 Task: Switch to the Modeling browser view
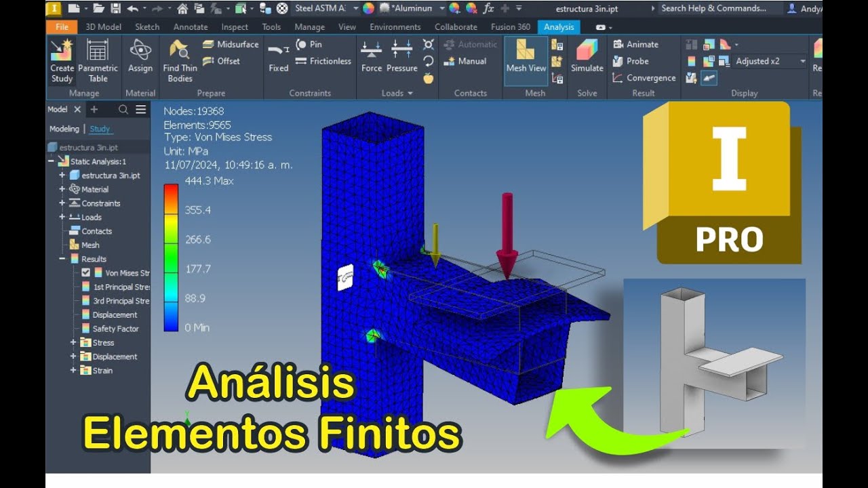point(64,129)
